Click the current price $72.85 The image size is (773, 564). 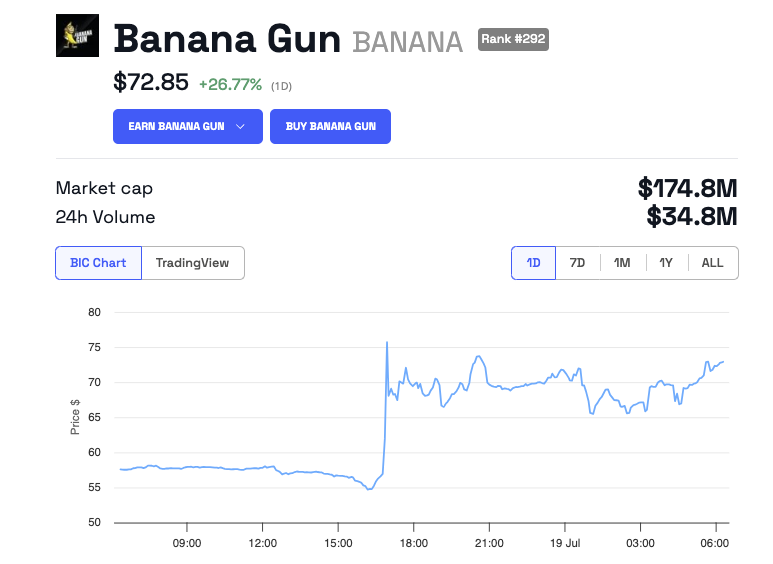tap(150, 83)
